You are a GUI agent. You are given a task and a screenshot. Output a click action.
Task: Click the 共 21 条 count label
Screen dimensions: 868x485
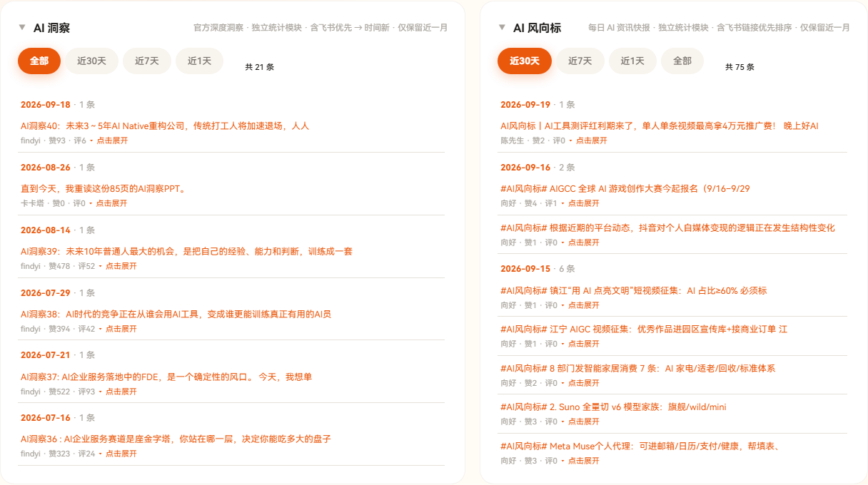(260, 67)
